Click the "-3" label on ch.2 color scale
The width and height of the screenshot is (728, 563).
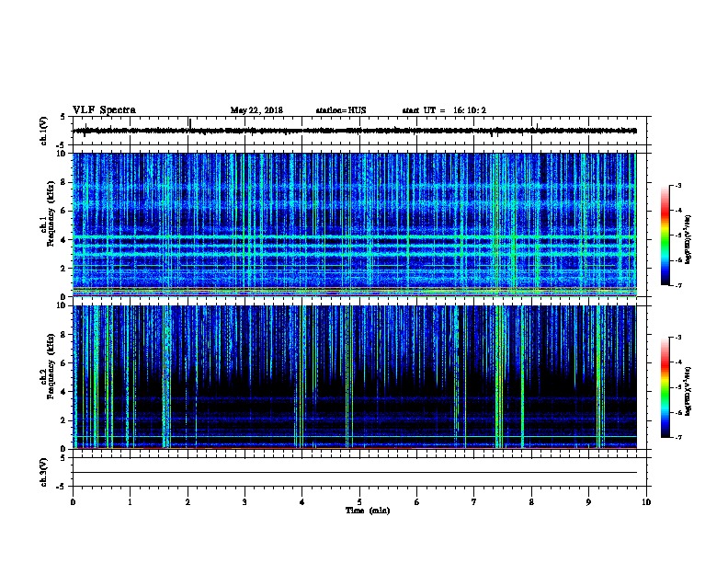click(677, 338)
